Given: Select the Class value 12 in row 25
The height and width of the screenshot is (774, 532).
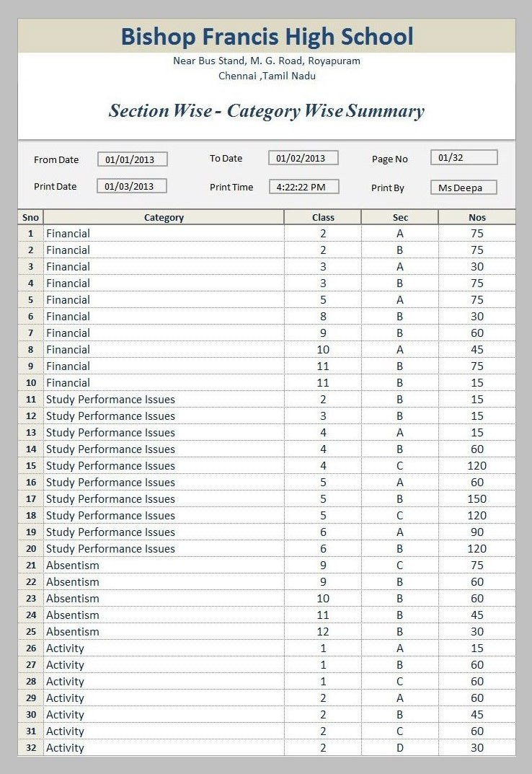Looking at the screenshot, I should tap(323, 632).
